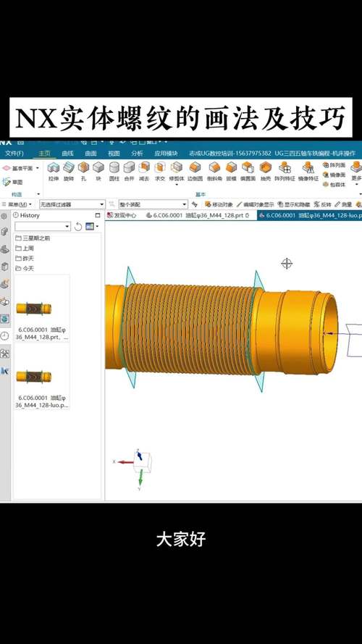Click the 移动对象 (Move Object) button
This screenshot has height=644, width=362.
pos(219,204)
